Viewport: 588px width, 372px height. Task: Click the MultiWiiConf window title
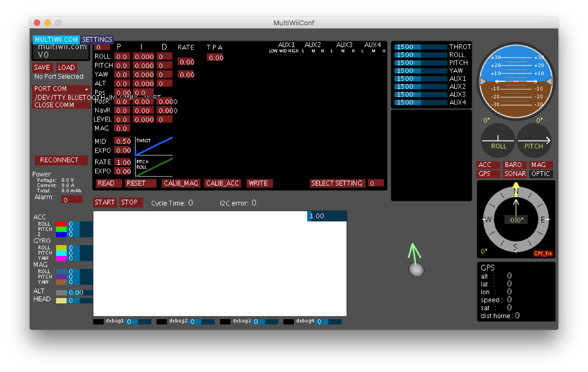click(x=294, y=23)
